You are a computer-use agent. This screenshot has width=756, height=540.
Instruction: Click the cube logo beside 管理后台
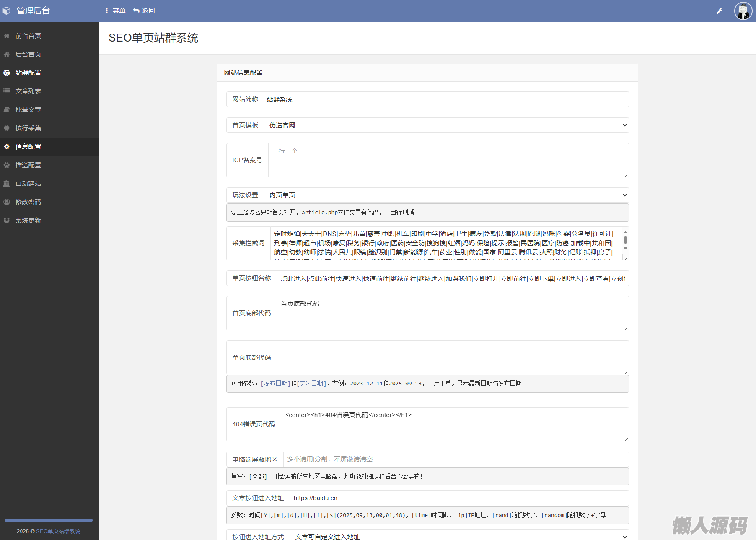[7, 11]
